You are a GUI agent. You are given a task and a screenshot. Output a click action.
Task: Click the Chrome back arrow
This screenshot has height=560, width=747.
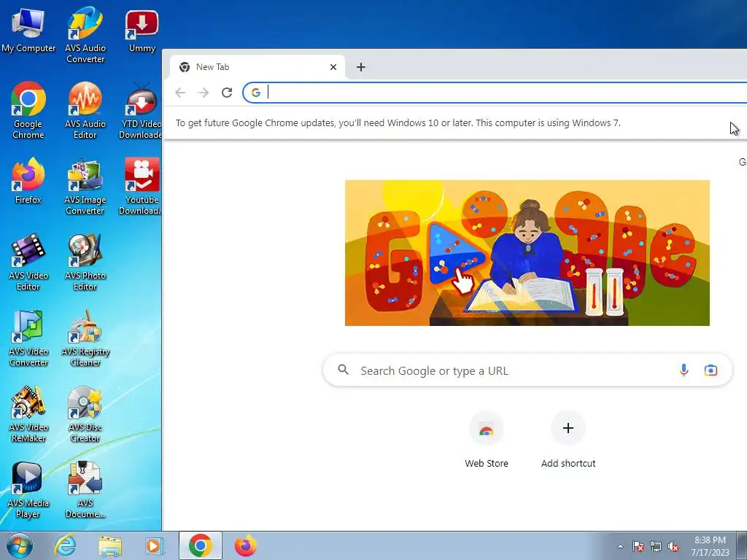[180, 93]
